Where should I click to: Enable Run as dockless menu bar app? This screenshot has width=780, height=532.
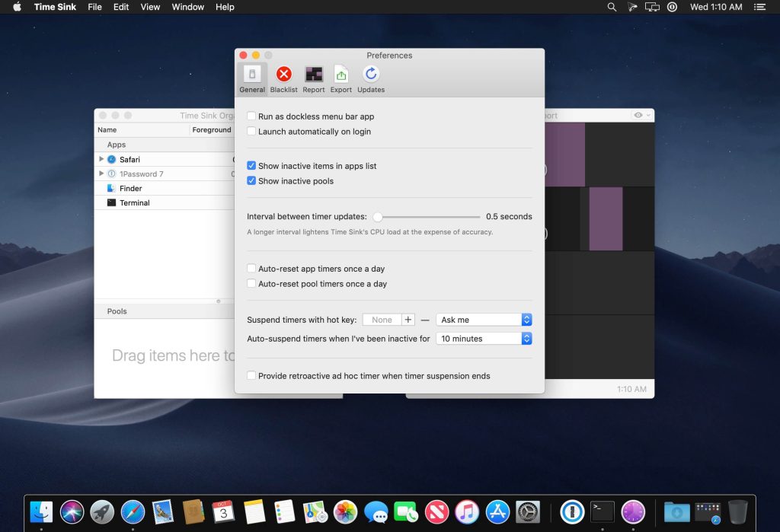click(x=252, y=116)
